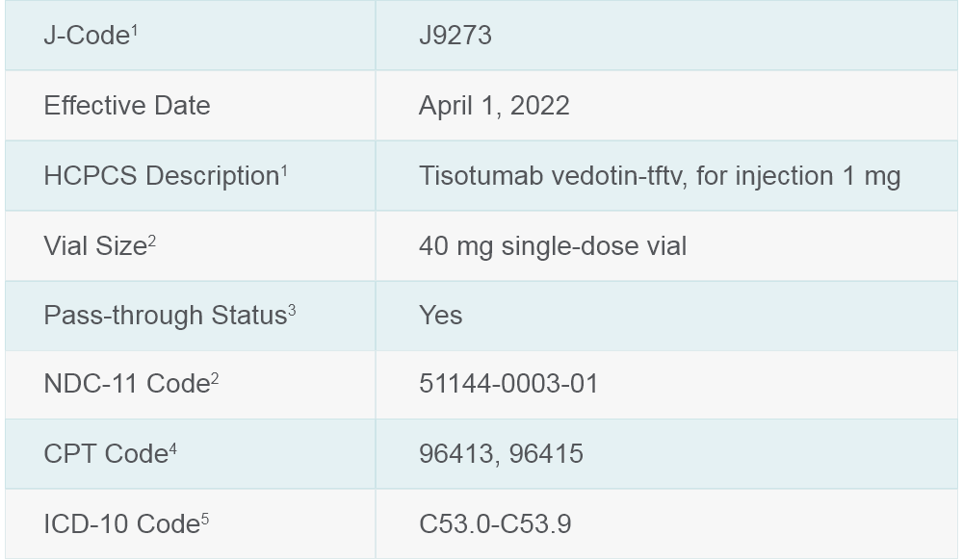This screenshot has width=963, height=560.
Task: Select the C53.0-C53.9 ICD-10 range
Action: pos(495,524)
